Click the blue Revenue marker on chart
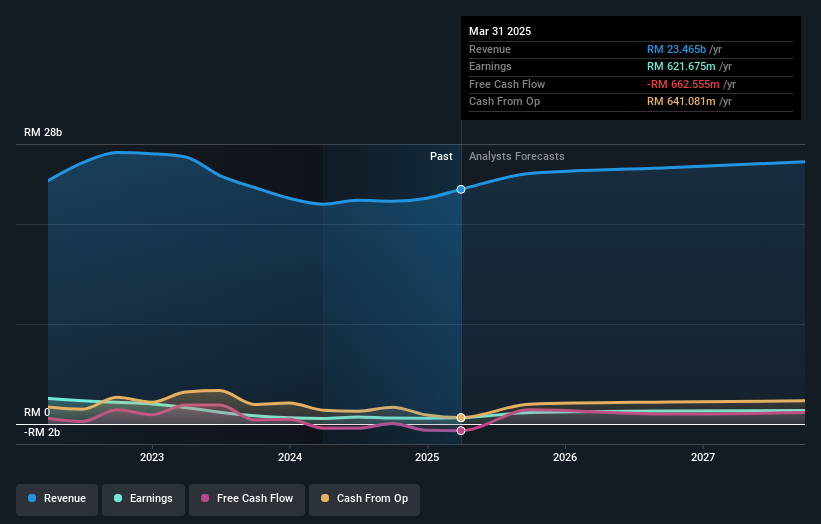The width and height of the screenshot is (821, 524). pos(461,189)
